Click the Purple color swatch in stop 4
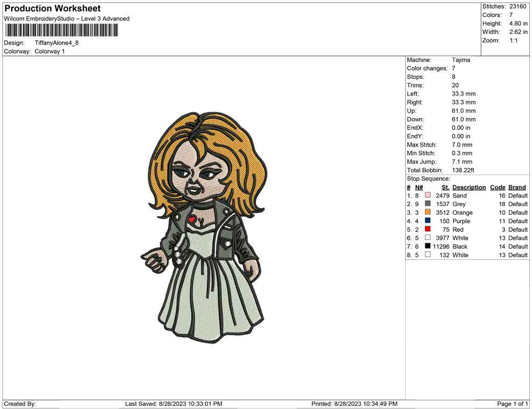Screen dimensions: 532x409 pyautogui.click(x=428, y=221)
